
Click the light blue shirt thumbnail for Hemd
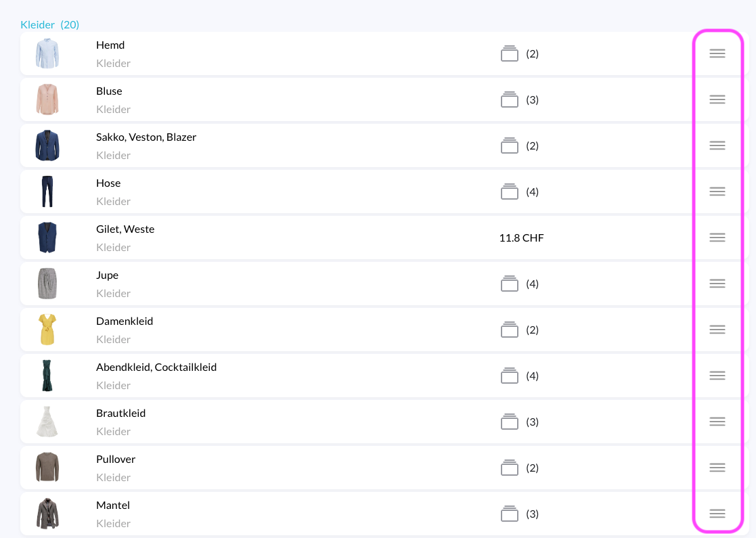(47, 53)
